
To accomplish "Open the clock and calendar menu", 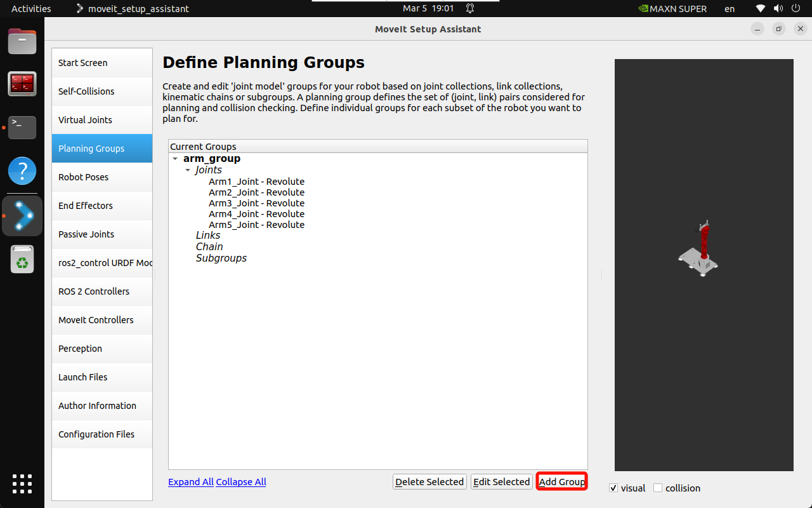I will (428, 9).
